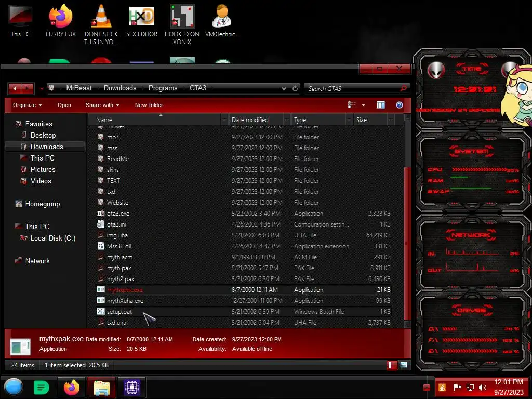Click the orange tray notification icon
This screenshot has height=399, width=532.
pyautogui.click(x=442, y=387)
